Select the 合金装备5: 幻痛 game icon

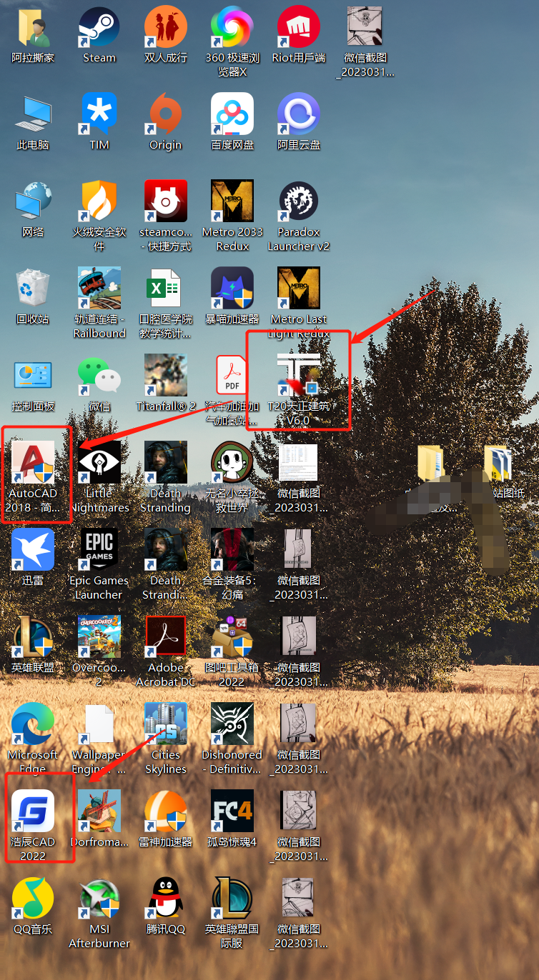click(232, 550)
